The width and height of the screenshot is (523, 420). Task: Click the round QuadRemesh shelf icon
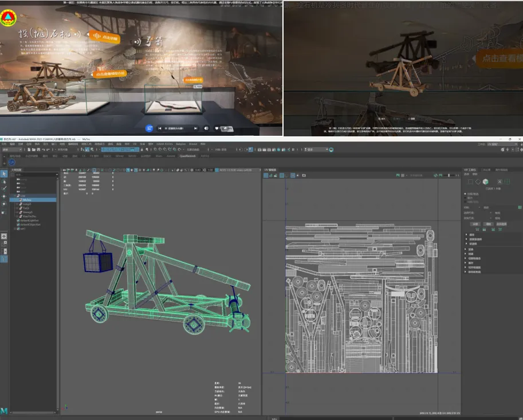click(12, 163)
